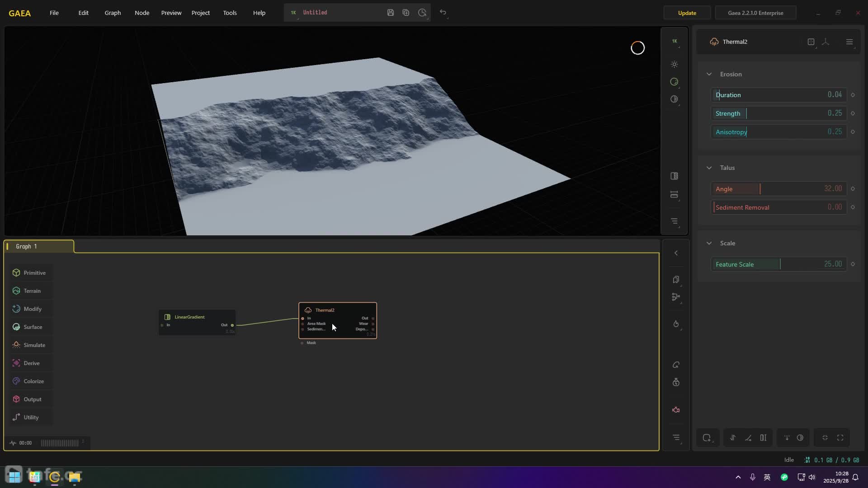Click the save icon in title bar

point(391,13)
